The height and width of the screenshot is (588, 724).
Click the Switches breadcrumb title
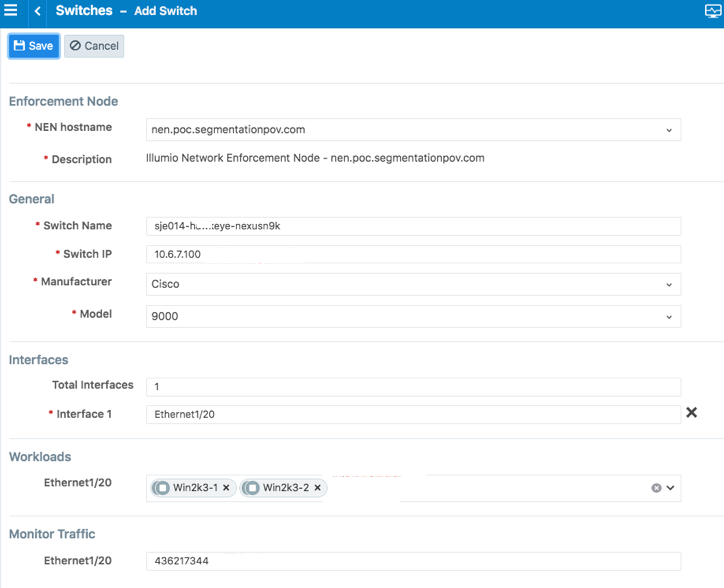(84, 11)
